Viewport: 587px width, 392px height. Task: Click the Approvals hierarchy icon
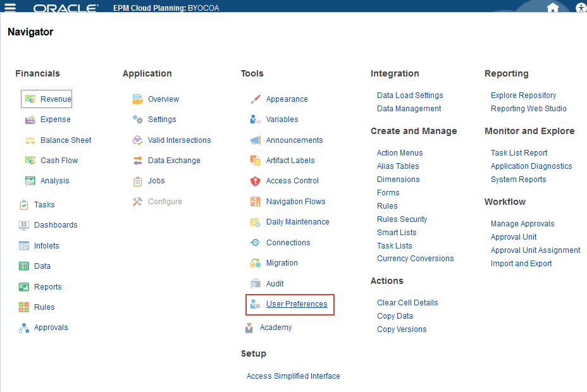(x=24, y=328)
